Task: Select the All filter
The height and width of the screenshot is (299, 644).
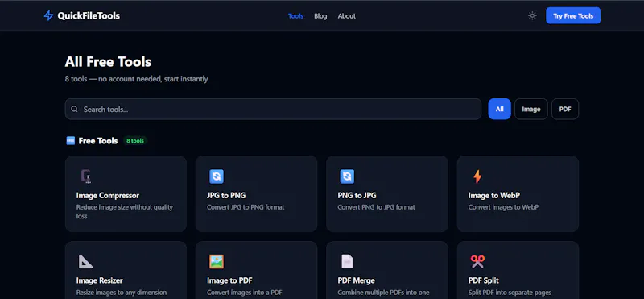Action: tap(499, 109)
